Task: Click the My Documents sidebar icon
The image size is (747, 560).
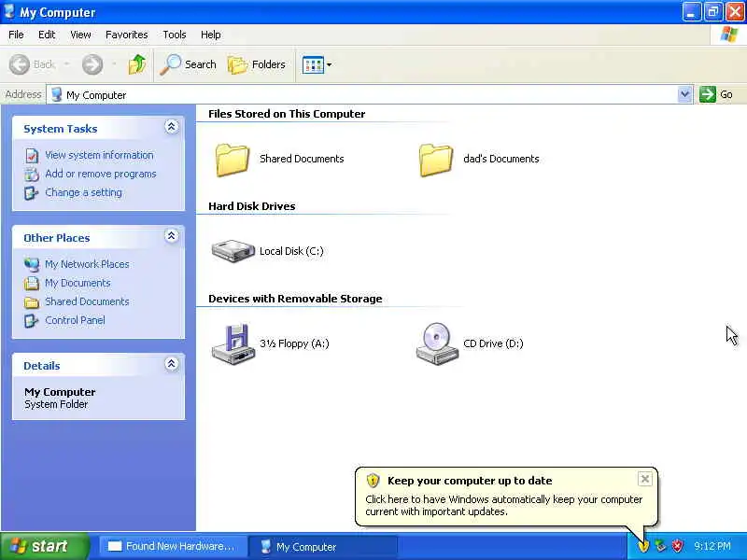Action: pos(32,283)
